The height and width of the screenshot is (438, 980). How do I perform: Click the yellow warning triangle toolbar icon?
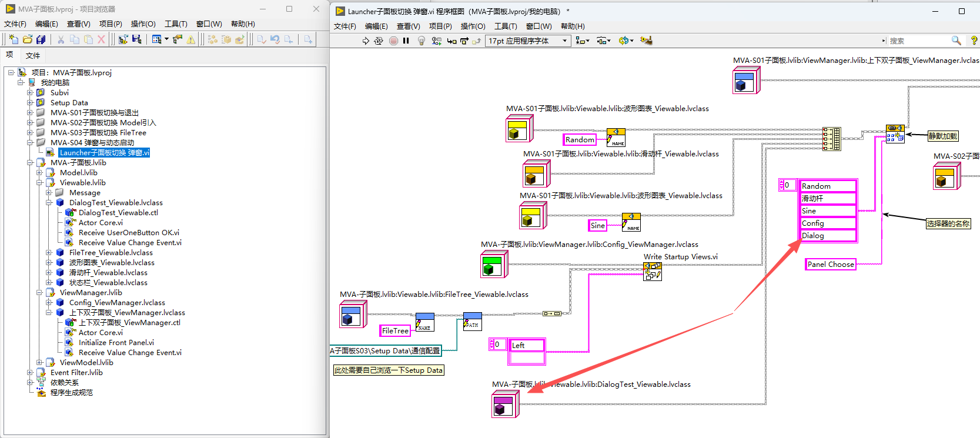coord(191,39)
